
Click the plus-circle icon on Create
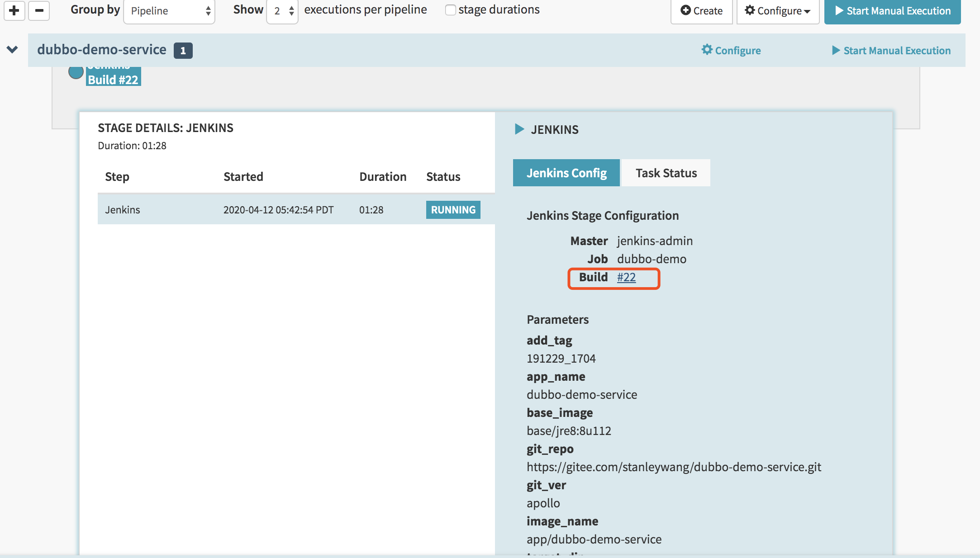(685, 10)
